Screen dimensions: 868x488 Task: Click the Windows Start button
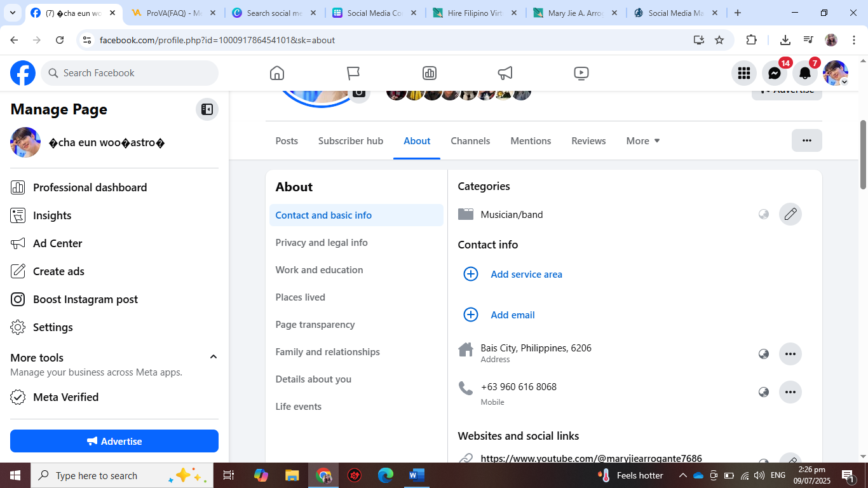[x=15, y=475]
